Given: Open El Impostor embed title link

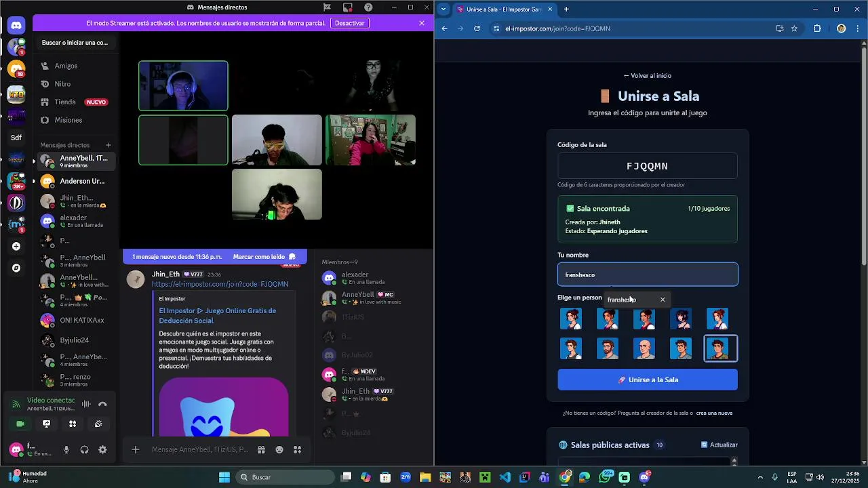Looking at the screenshot, I should pyautogui.click(x=218, y=315).
